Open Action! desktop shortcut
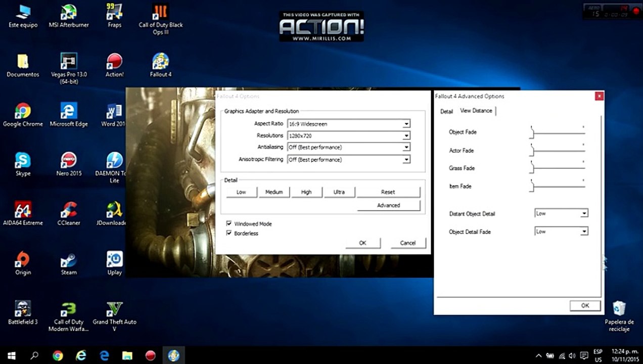The width and height of the screenshot is (643, 364). [114, 66]
